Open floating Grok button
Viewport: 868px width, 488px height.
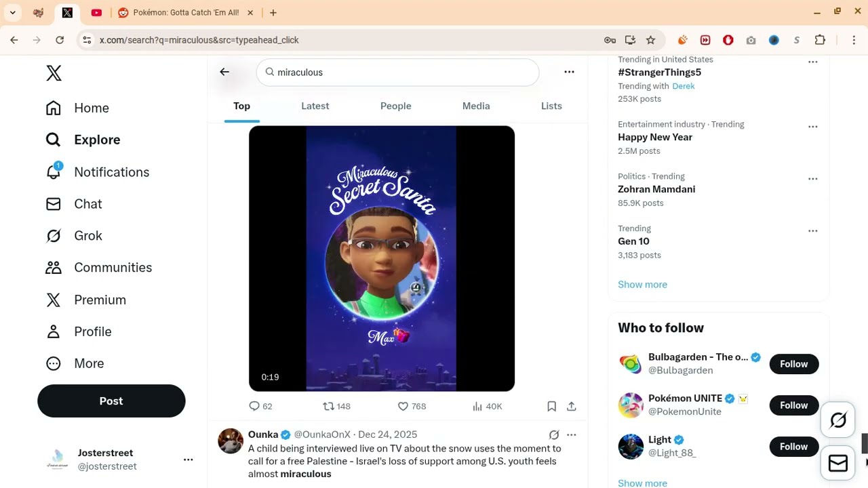[x=838, y=421]
